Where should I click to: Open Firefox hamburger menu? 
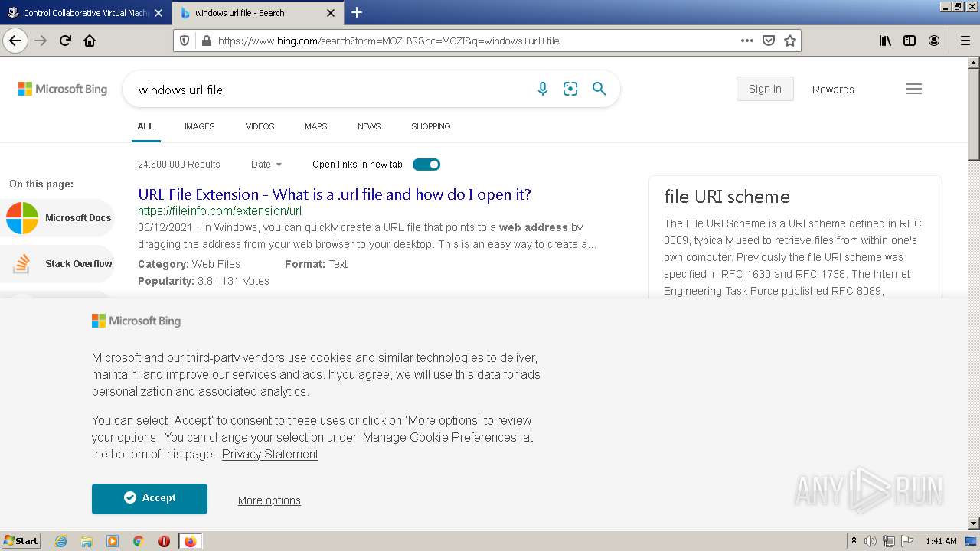pyautogui.click(x=965, y=41)
